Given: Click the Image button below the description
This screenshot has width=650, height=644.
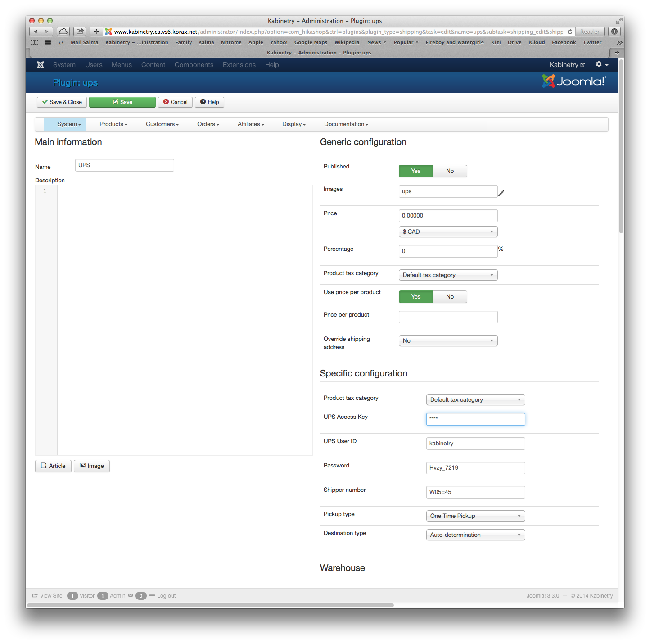Looking at the screenshot, I should [x=92, y=466].
